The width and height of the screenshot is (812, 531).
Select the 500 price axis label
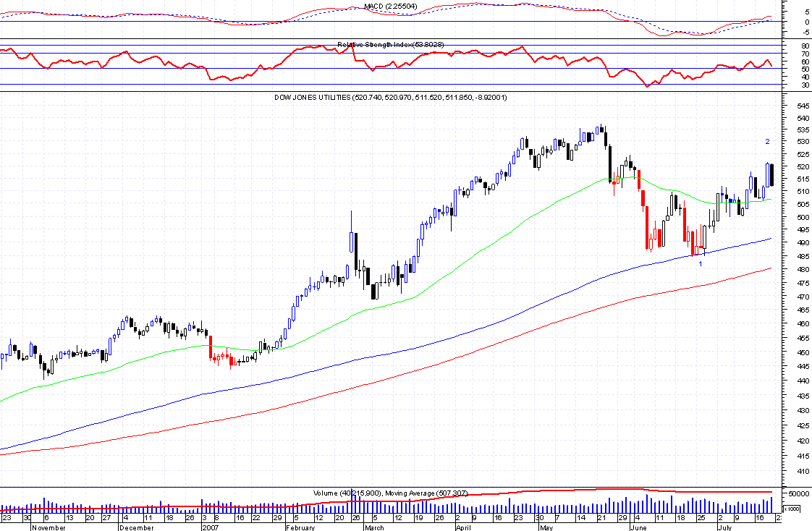click(x=803, y=217)
